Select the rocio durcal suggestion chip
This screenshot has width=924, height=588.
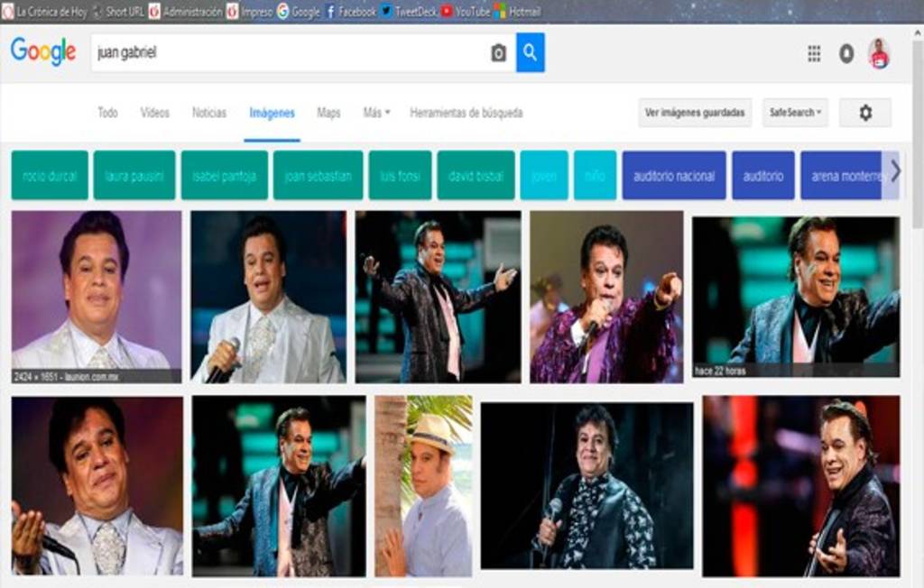point(50,175)
